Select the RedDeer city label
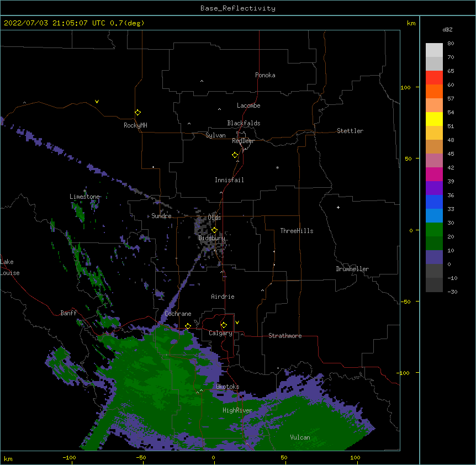 (x=243, y=141)
